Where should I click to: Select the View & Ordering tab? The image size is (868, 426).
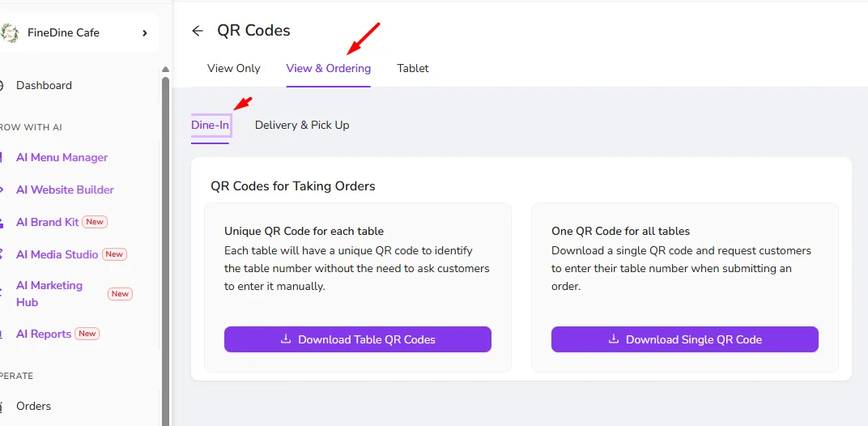click(328, 68)
